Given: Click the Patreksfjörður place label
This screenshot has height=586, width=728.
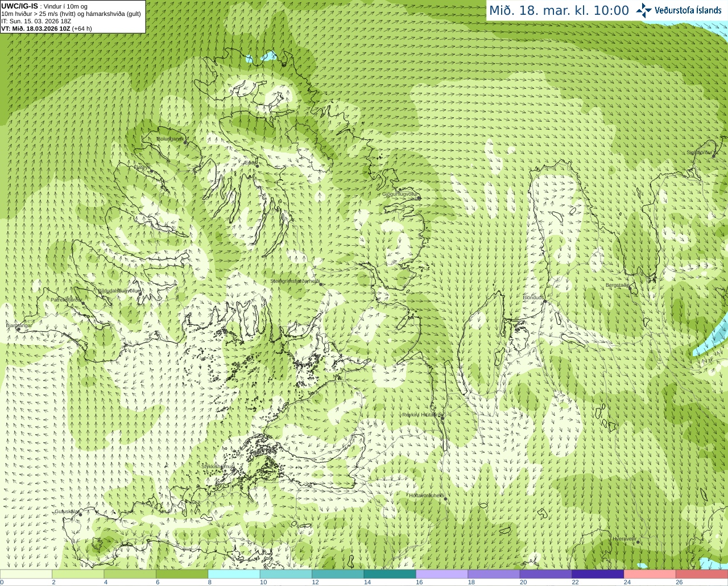Looking at the screenshot, I should tap(66, 300).
